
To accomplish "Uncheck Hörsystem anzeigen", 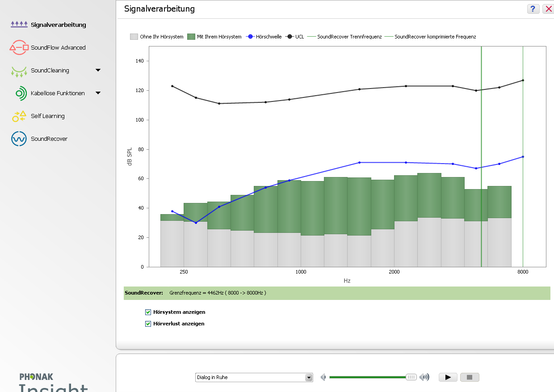I will point(148,312).
